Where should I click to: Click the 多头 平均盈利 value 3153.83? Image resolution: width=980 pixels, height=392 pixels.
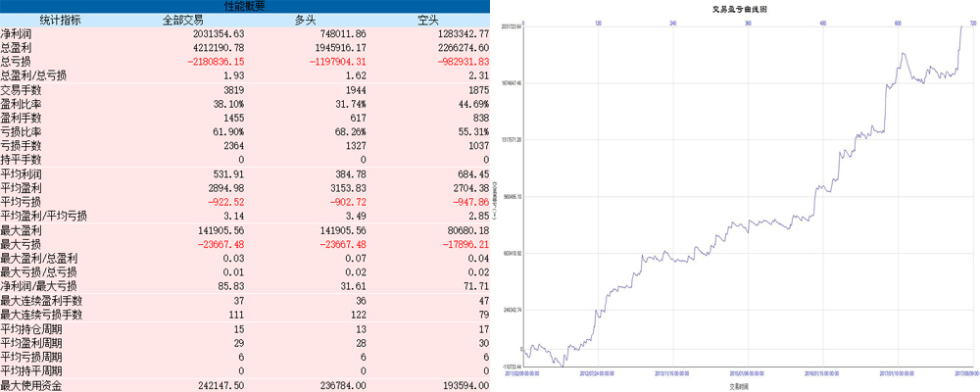tap(339, 188)
